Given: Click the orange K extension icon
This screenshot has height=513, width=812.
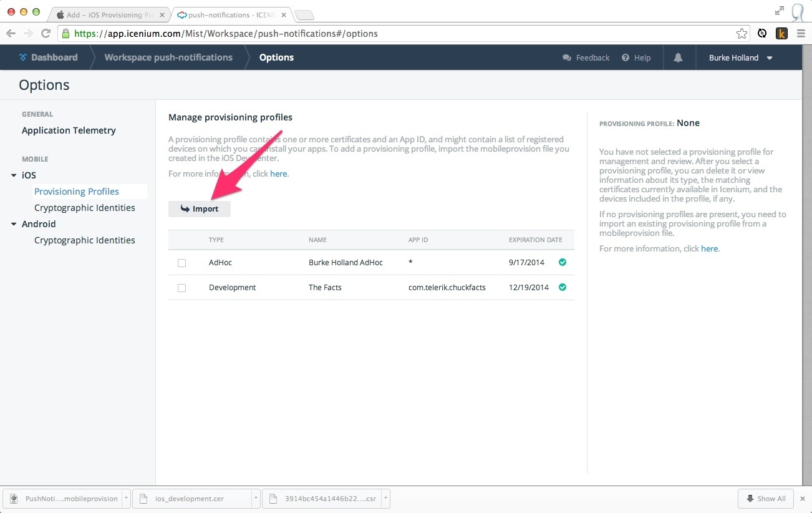Looking at the screenshot, I should [x=781, y=34].
